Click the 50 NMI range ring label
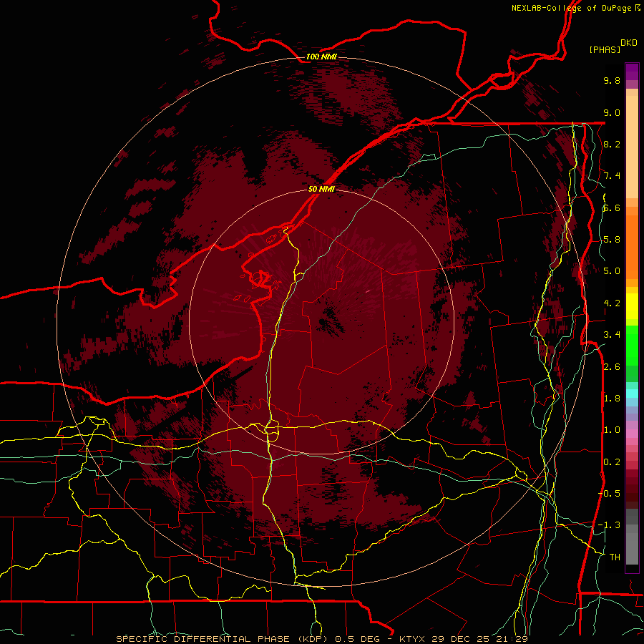Image resolution: width=644 pixels, height=644 pixels. point(321,189)
